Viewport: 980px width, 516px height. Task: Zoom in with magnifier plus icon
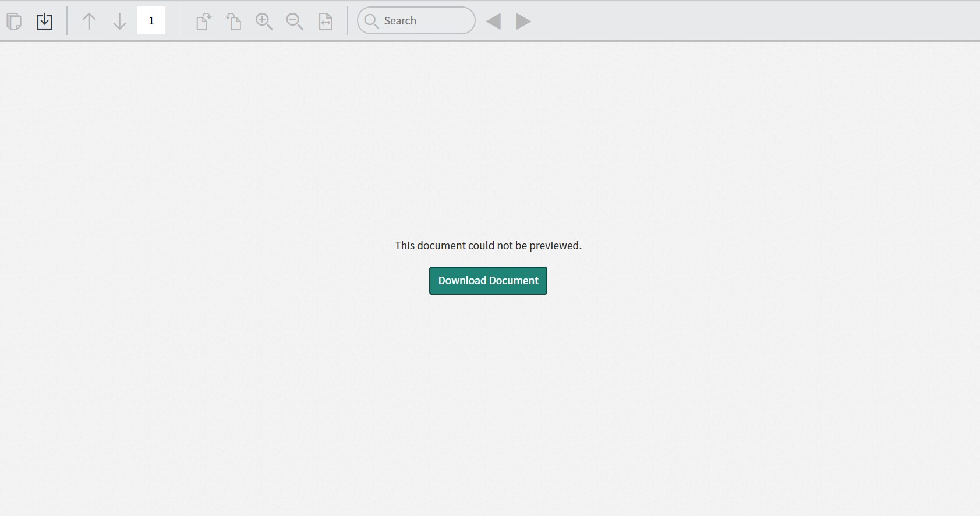[264, 22]
